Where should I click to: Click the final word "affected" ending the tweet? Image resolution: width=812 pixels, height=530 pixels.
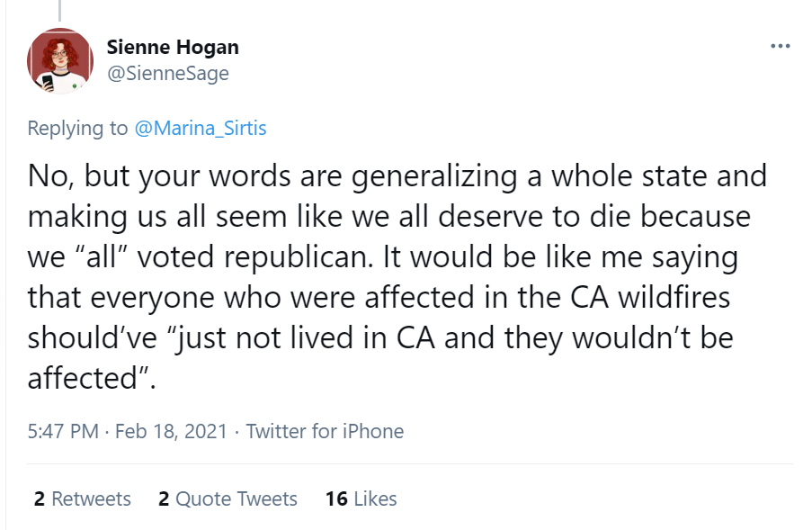83,378
